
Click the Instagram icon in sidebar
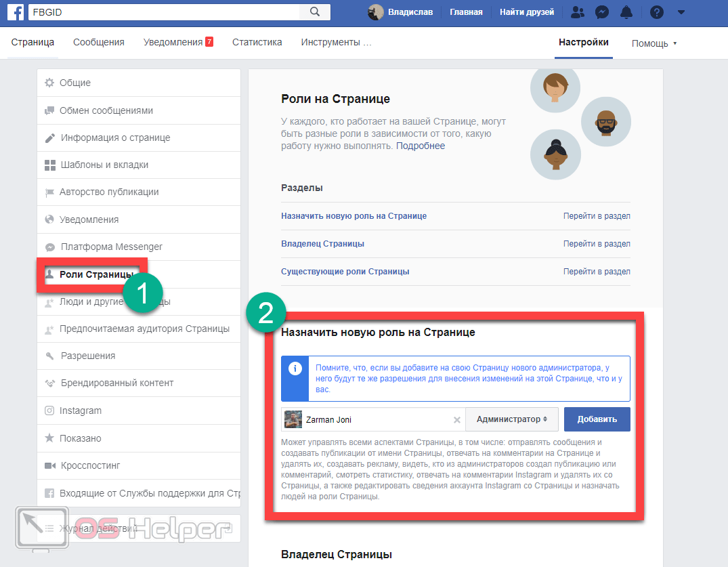tap(49, 411)
